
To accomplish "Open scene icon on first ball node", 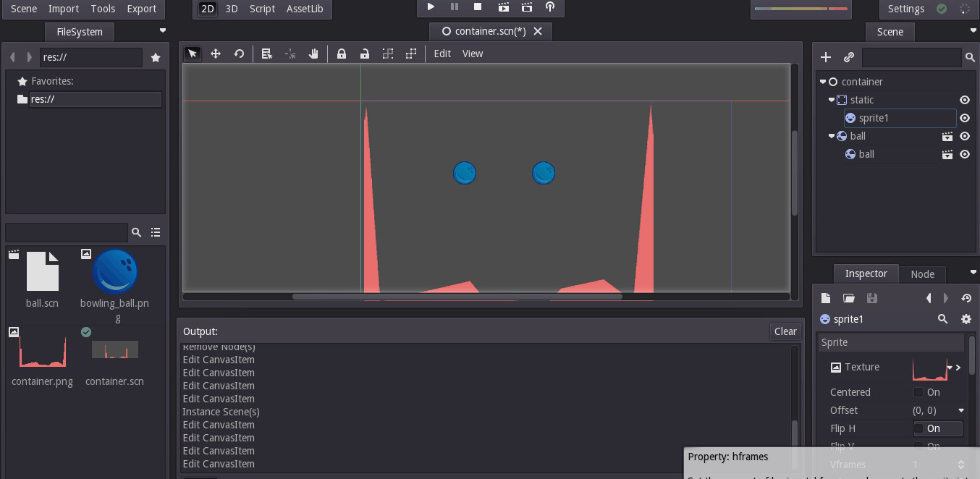I will click(947, 136).
